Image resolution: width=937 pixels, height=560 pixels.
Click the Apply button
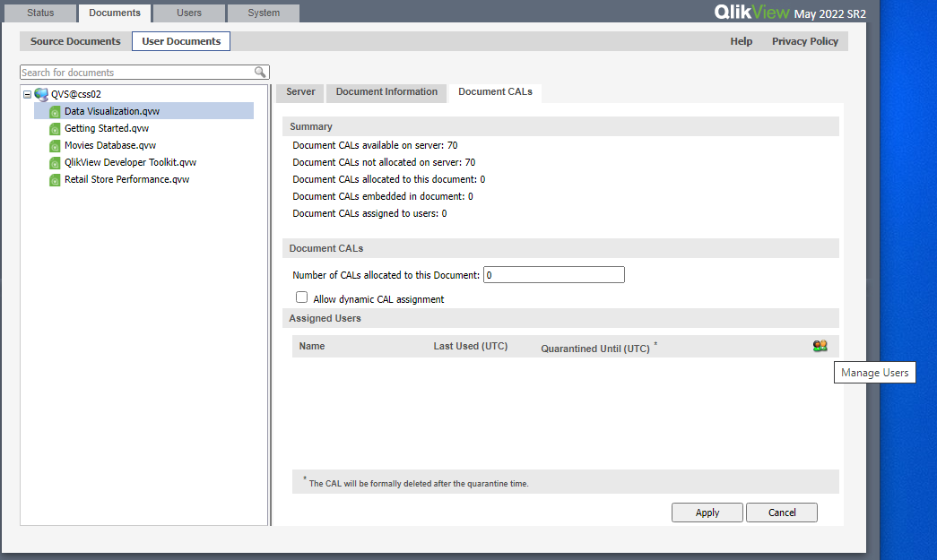coord(707,513)
